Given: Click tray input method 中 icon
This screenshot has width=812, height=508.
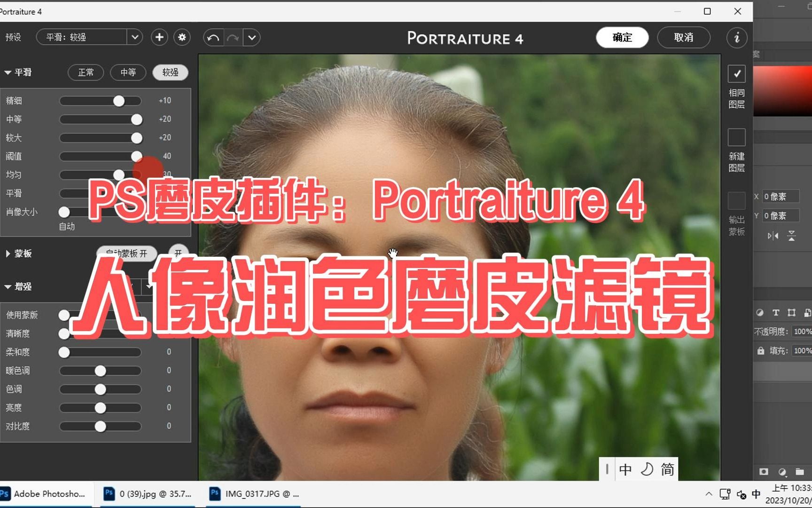Looking at the screenshot, I should [756, 494].
